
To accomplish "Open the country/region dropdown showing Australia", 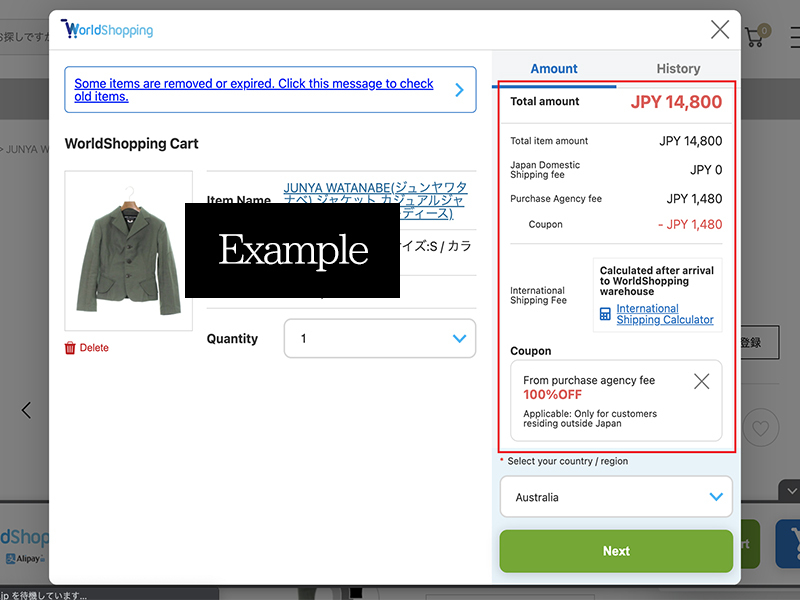I will [x=615, y=497].
